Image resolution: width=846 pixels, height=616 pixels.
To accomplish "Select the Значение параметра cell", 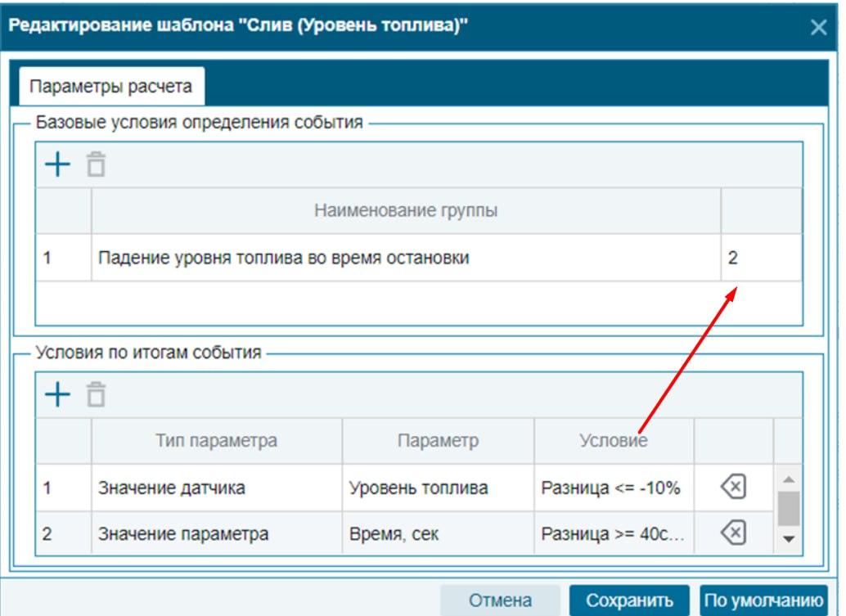I will 217,533.
